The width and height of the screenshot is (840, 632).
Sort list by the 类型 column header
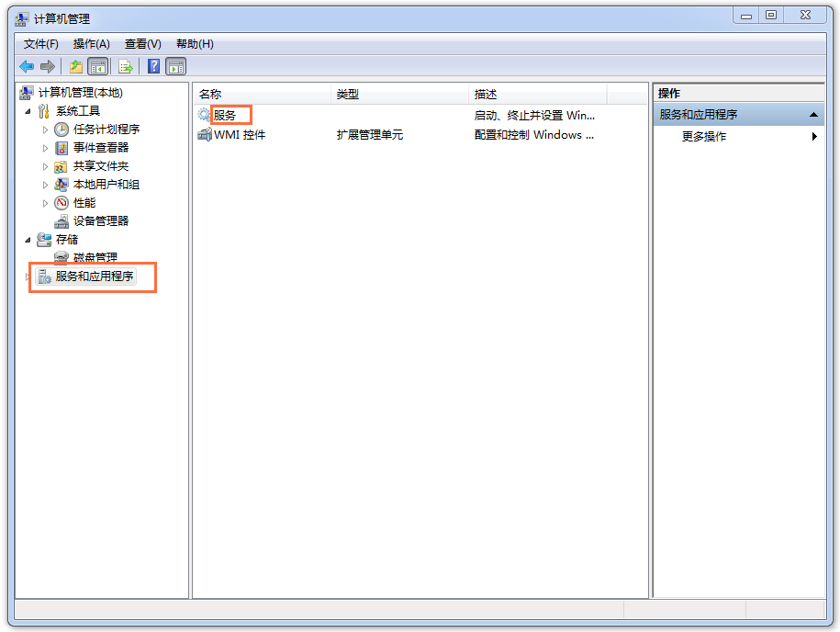click(x=399, y=95)
